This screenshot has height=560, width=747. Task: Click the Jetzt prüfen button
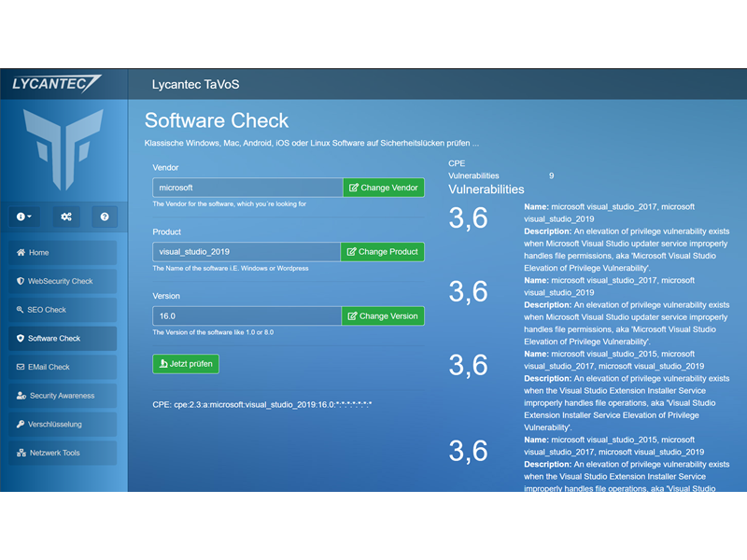pos(186,364)
